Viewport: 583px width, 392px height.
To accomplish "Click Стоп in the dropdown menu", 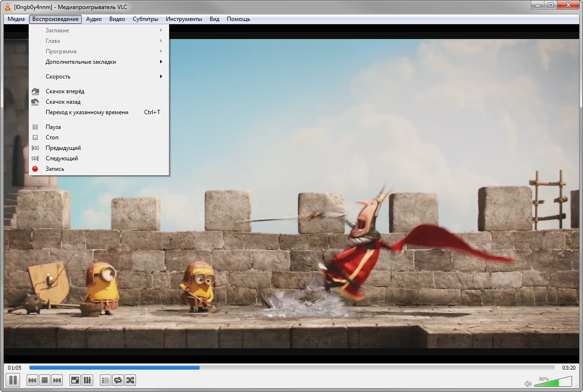I will [99, 137].
